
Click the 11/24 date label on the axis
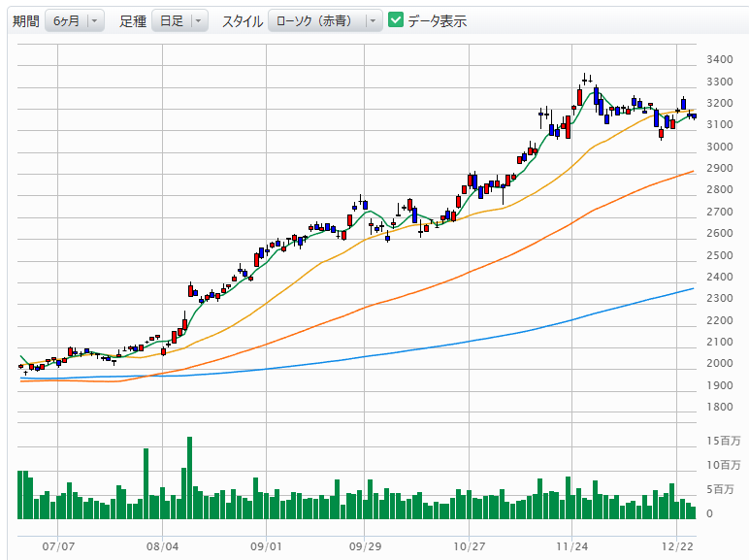pos(572,546)
